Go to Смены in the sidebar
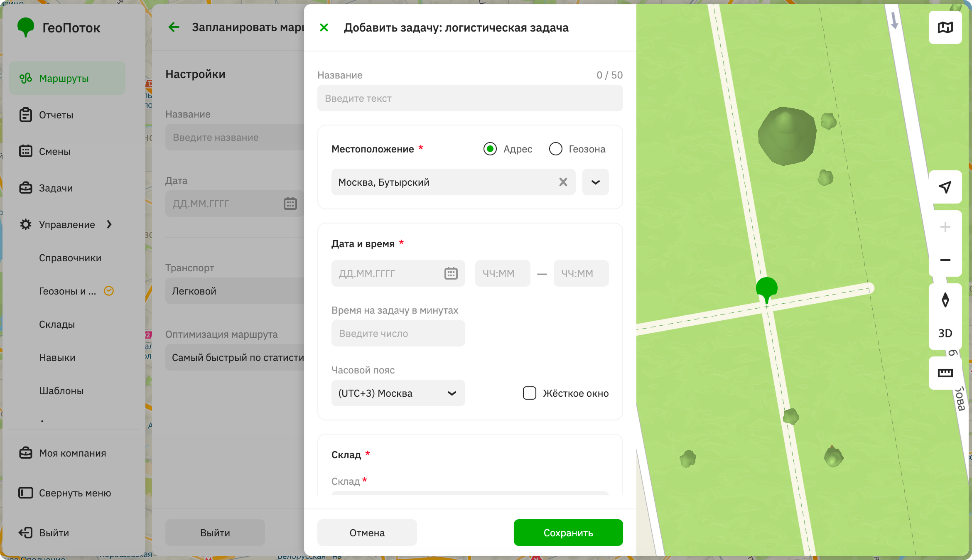 tap(55, 152)
